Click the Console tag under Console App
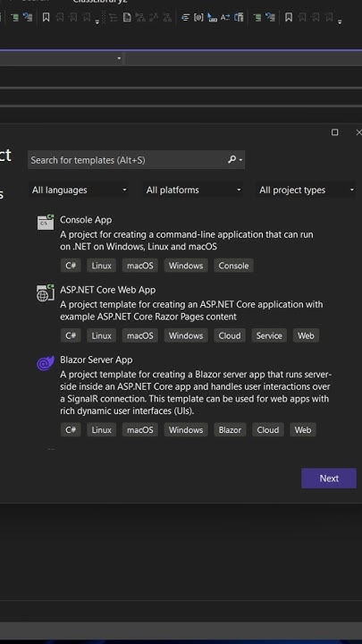This screenshot has height=644, width=362. (x=233, y=266)
